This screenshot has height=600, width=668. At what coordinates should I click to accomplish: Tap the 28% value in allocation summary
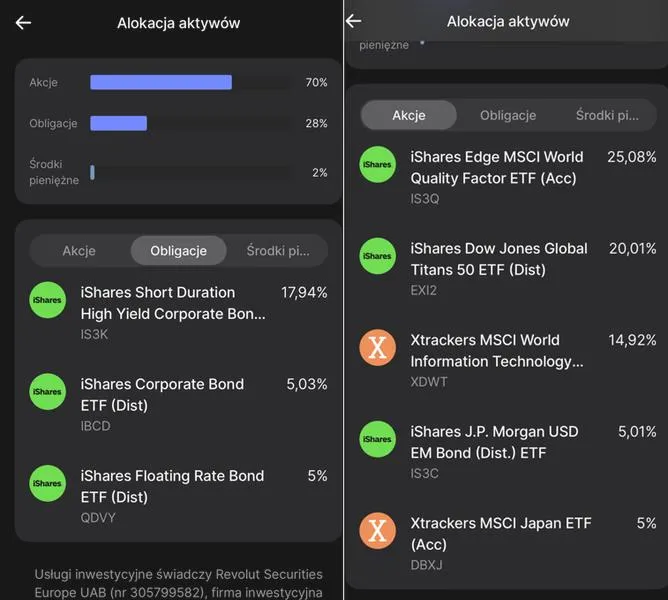(x=317, y=123)
